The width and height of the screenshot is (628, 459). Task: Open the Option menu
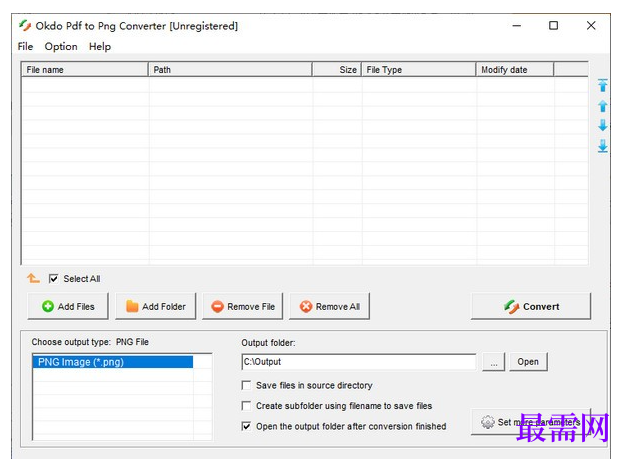(61, 46)
